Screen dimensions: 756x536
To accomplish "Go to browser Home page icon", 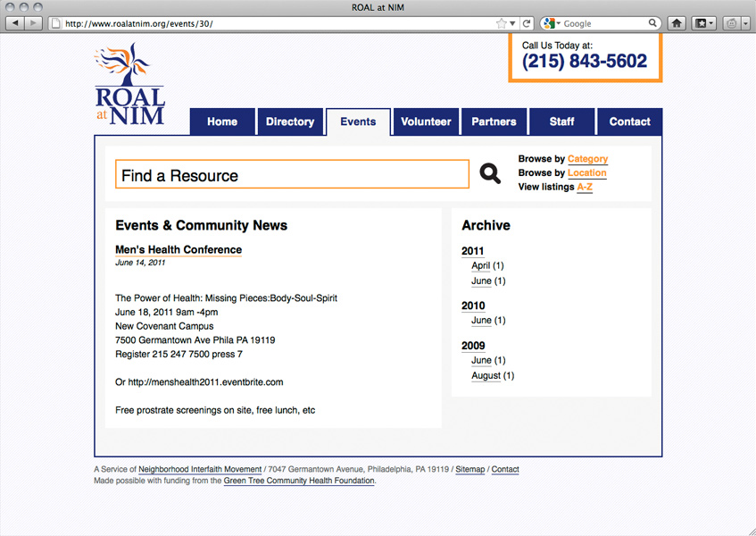I will click(x=677, y=23).
